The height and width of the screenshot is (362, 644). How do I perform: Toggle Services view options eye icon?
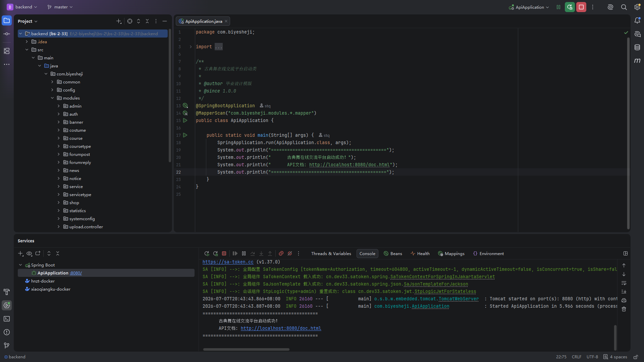pos(29,254)
